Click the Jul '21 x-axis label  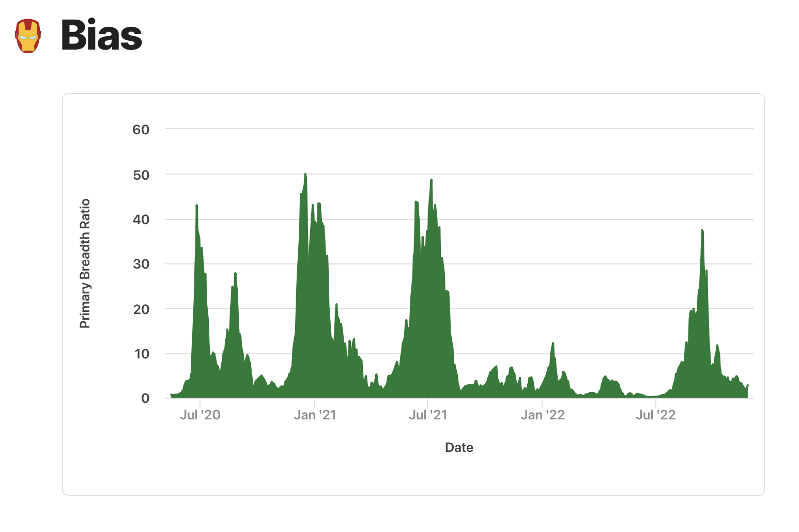pyautogui.click(x=428, y=415)
